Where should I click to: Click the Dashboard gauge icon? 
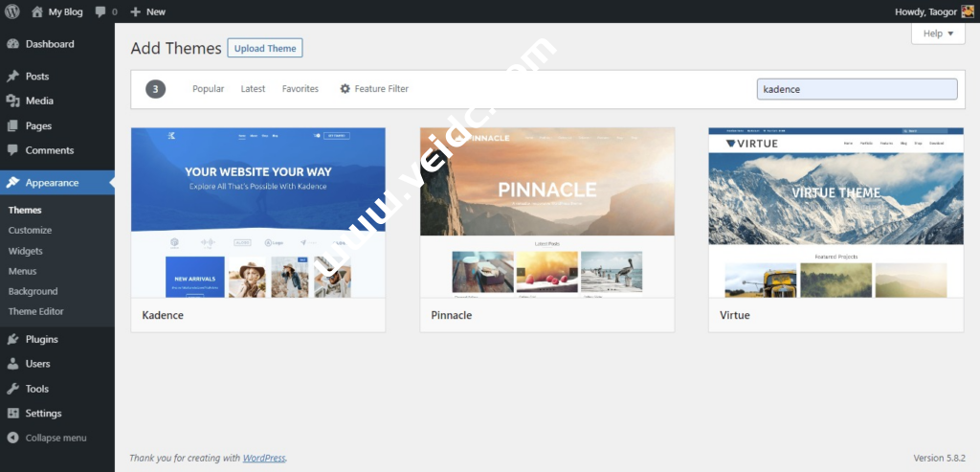[x=12, y=44]
